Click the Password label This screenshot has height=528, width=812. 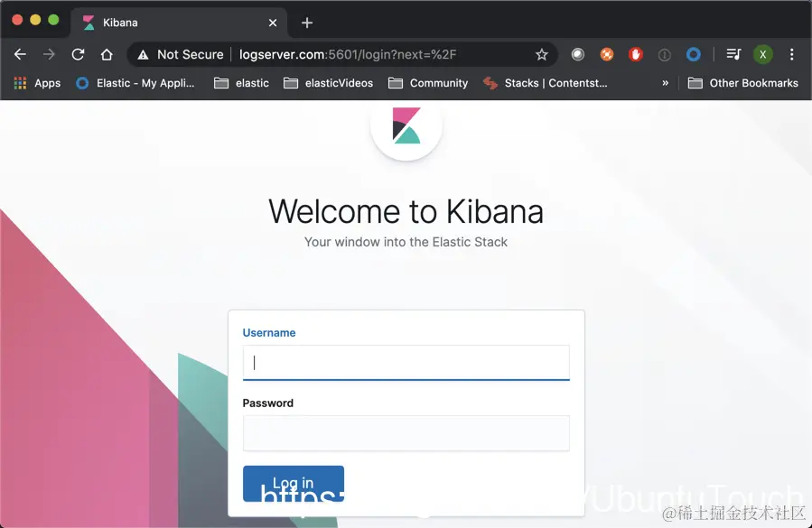[x=267, y=403]
